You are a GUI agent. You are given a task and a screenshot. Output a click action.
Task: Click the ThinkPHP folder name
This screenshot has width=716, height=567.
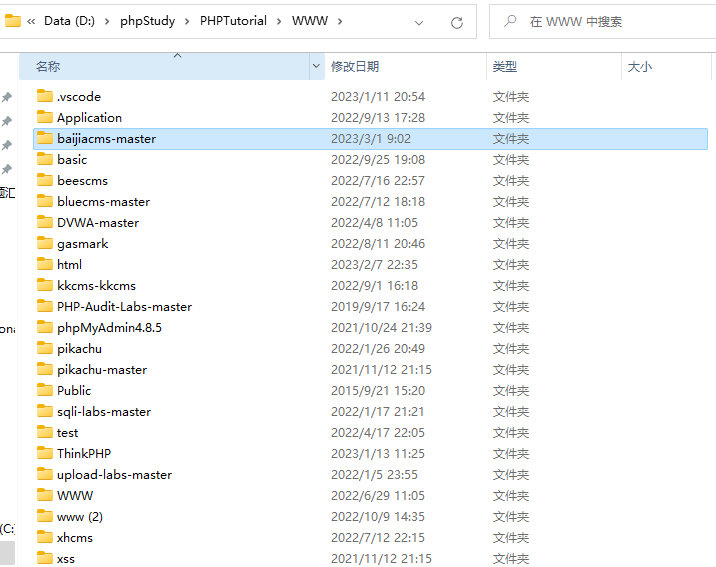coord(84,454)
